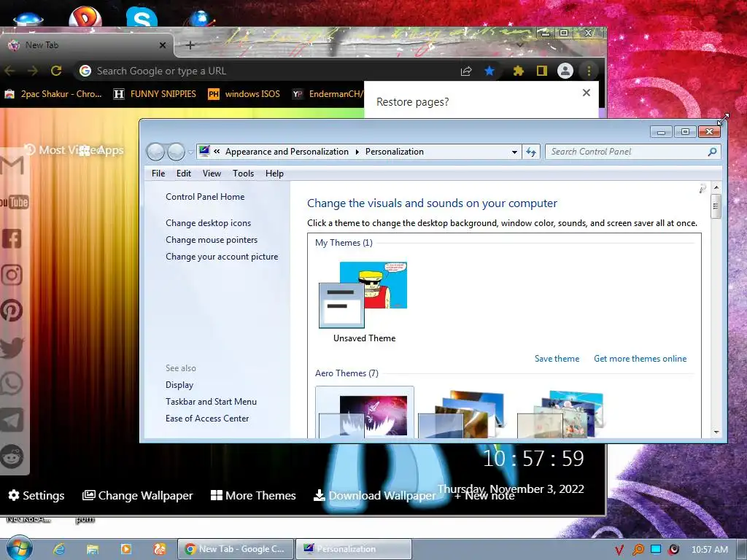This screenshot has height=560, width=747.
Task: Open Edit menu in Control Panel
Action: pyautogui.click(x=183, y=174)
